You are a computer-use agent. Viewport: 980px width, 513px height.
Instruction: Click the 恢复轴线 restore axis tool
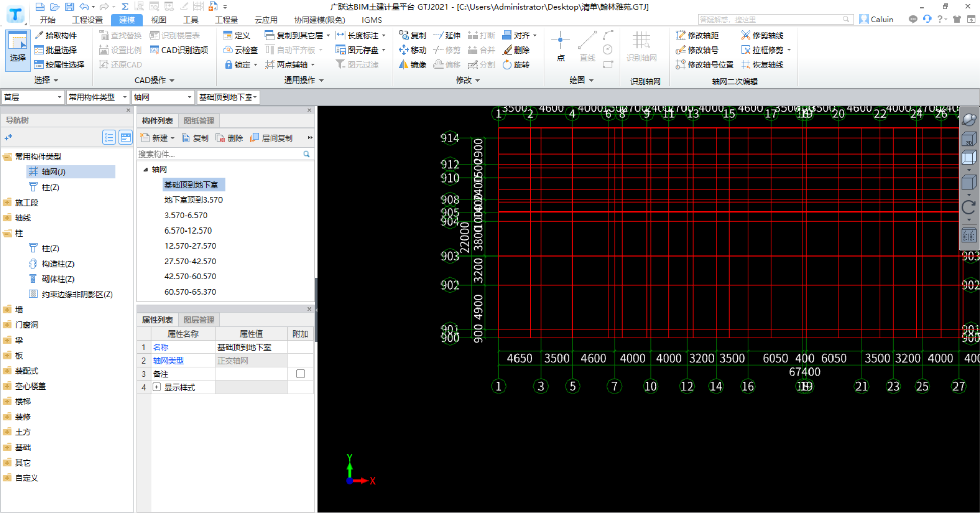click(762, 65)
